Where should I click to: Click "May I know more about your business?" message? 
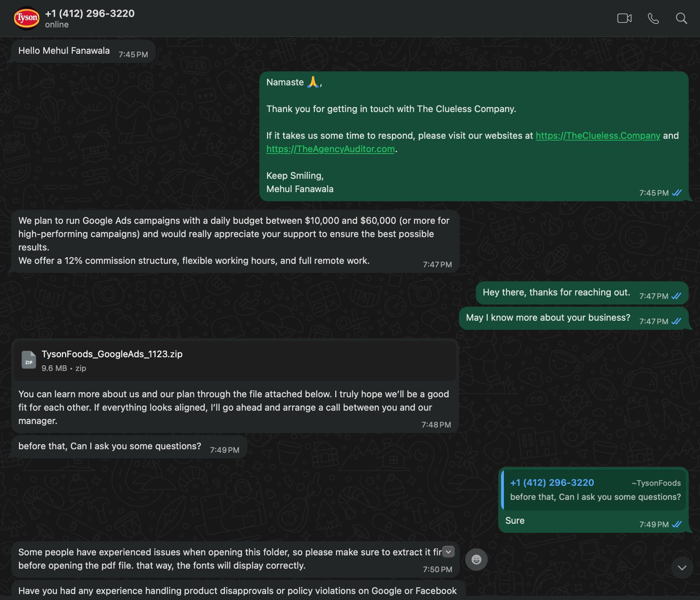[548, 318]
